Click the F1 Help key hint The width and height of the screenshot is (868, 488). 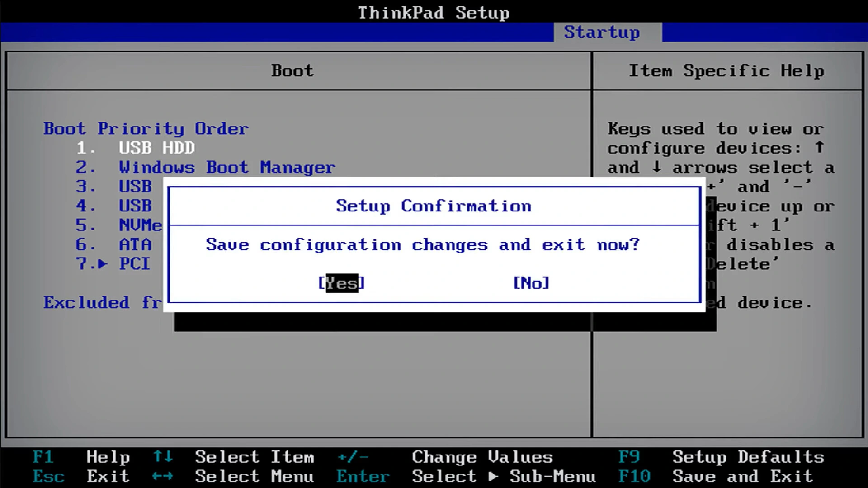tap(81, 457)
